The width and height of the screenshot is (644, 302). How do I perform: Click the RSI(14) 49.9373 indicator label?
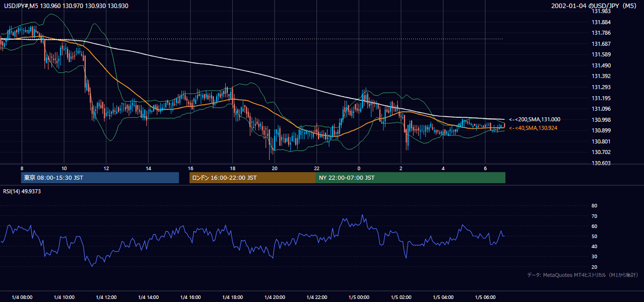22,191
